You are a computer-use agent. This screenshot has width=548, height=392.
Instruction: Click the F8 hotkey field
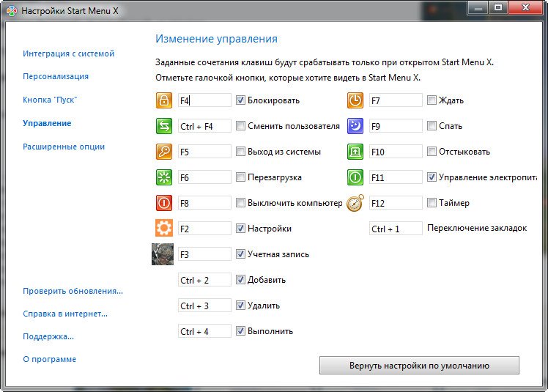pyautogui.click(x=204, y=203)
